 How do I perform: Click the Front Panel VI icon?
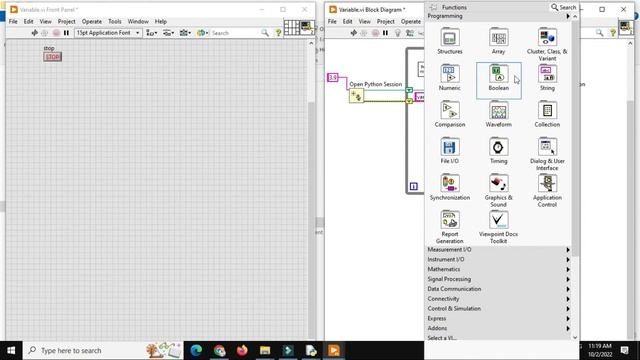(307, 28)
